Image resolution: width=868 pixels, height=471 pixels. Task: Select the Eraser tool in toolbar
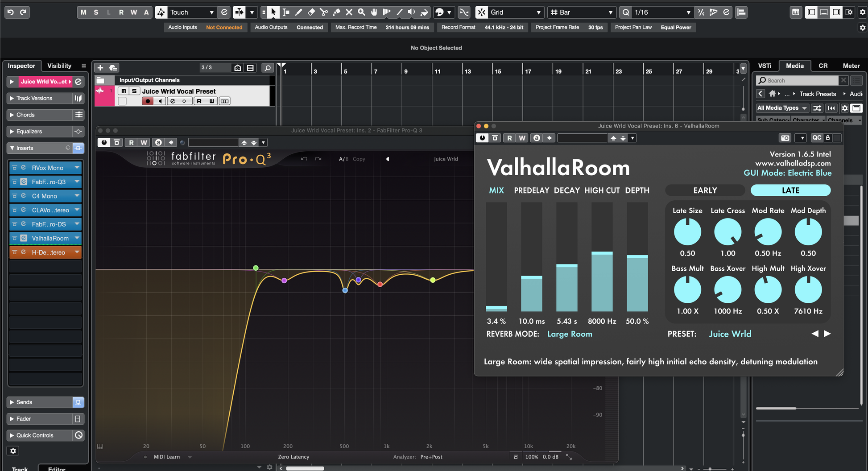(311, 12)
